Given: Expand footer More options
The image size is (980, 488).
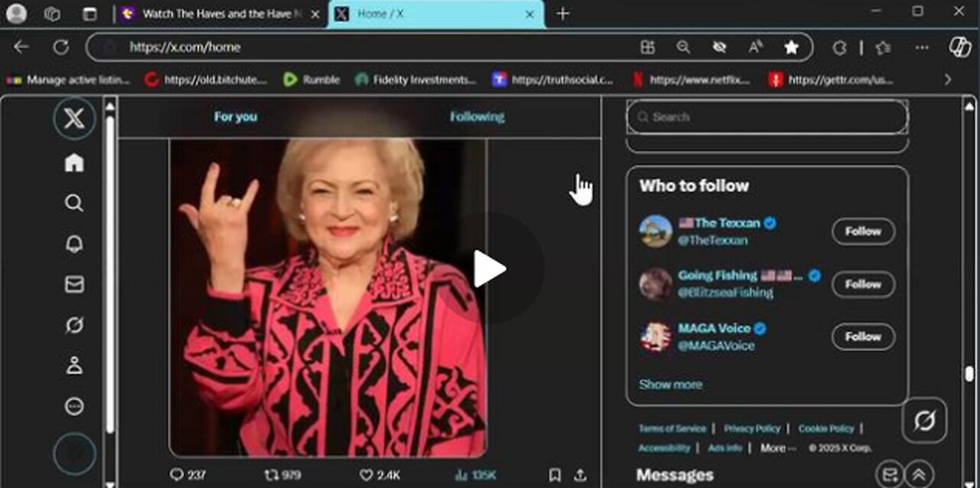Looking at the screenshot, I should coord(778,447).
